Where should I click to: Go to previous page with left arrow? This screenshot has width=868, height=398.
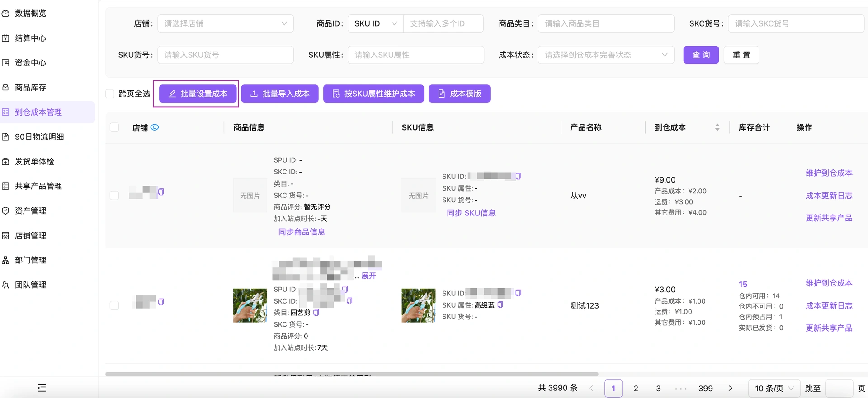tap(591, 389)
